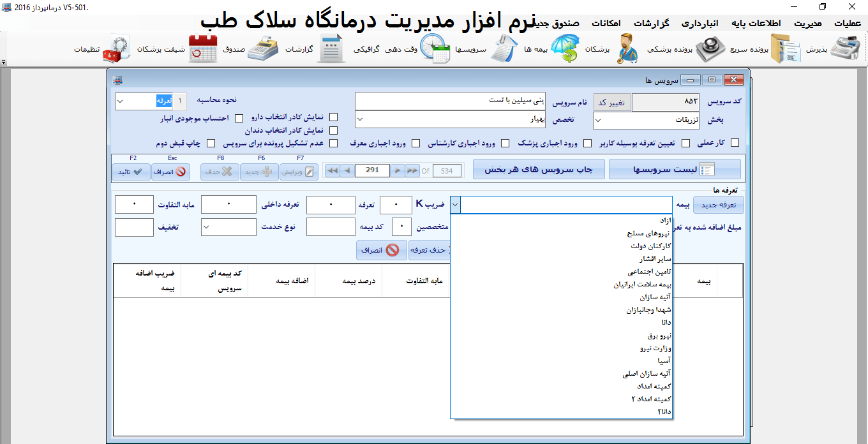Open the گزارشات menu in menu bar
Screen dimensions: 868x444
[x=650, y=24]
